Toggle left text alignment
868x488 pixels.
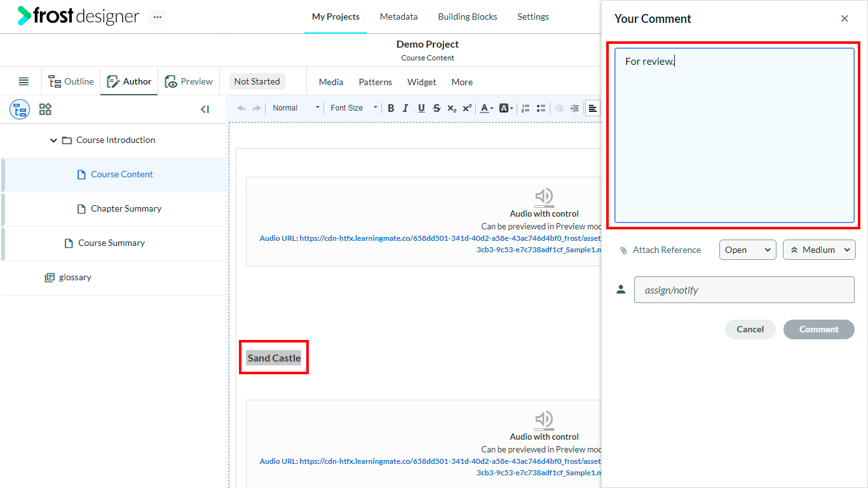(592, 108)
